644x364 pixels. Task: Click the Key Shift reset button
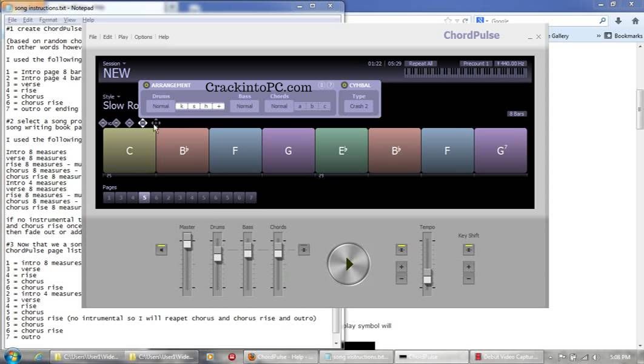469,249
